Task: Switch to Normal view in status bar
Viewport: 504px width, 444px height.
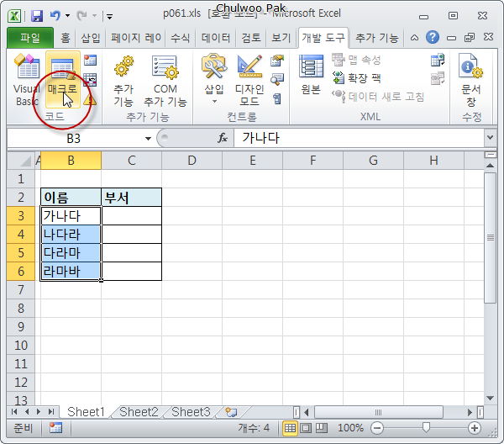Action: pyautogui.click(x=290, y=428)
